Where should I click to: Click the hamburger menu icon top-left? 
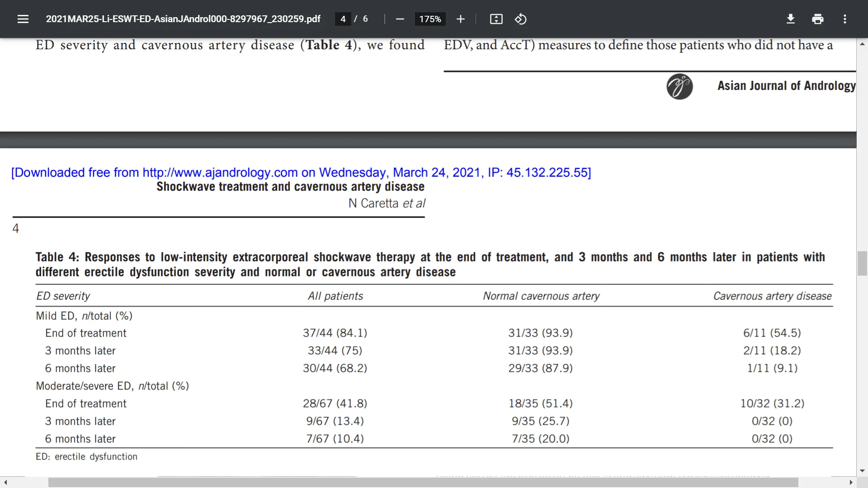coord(22,19)
